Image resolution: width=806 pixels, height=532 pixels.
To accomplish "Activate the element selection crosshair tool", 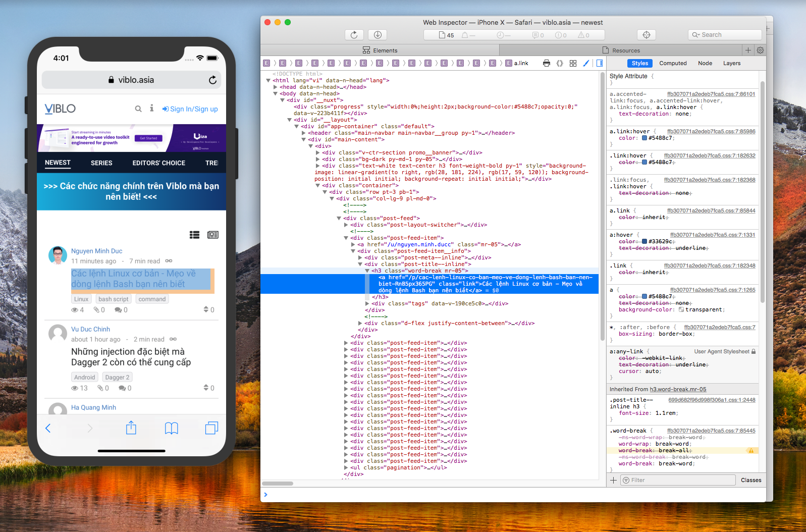I will click(646, 35).
